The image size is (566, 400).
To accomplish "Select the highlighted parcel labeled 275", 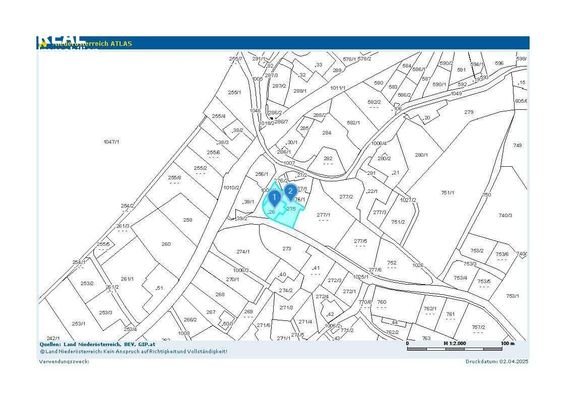I will point(291,209).
